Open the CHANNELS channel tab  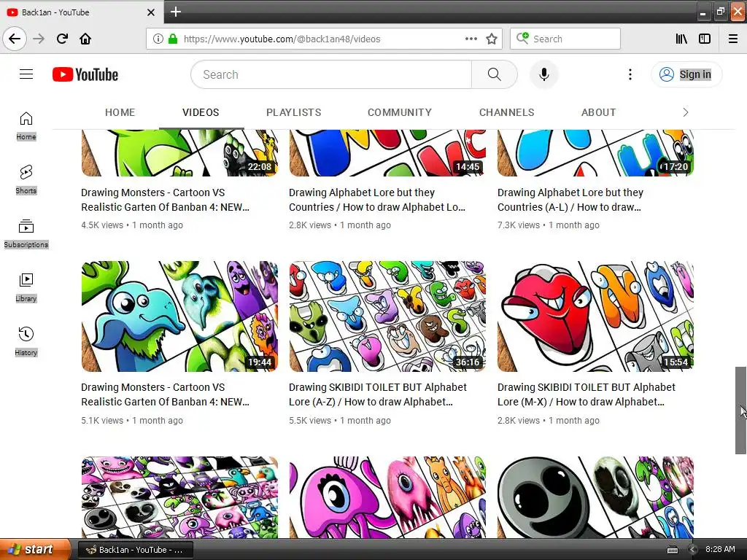(x=506, y=112)
